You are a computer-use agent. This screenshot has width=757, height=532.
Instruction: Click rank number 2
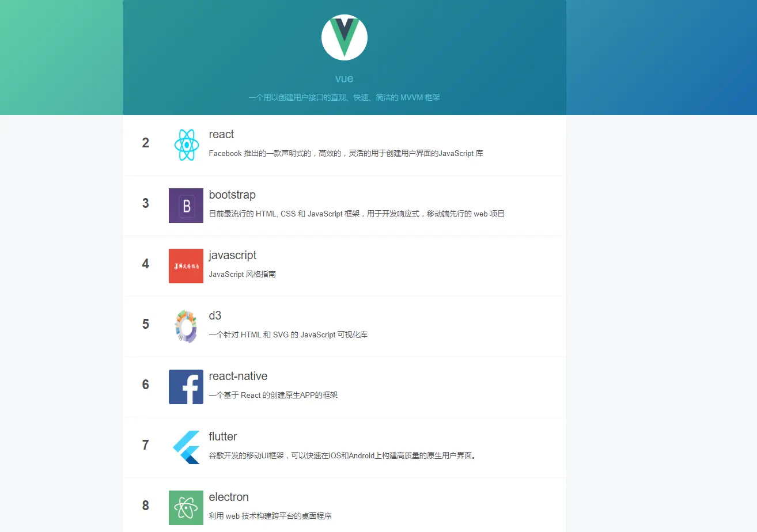point(146,143)
